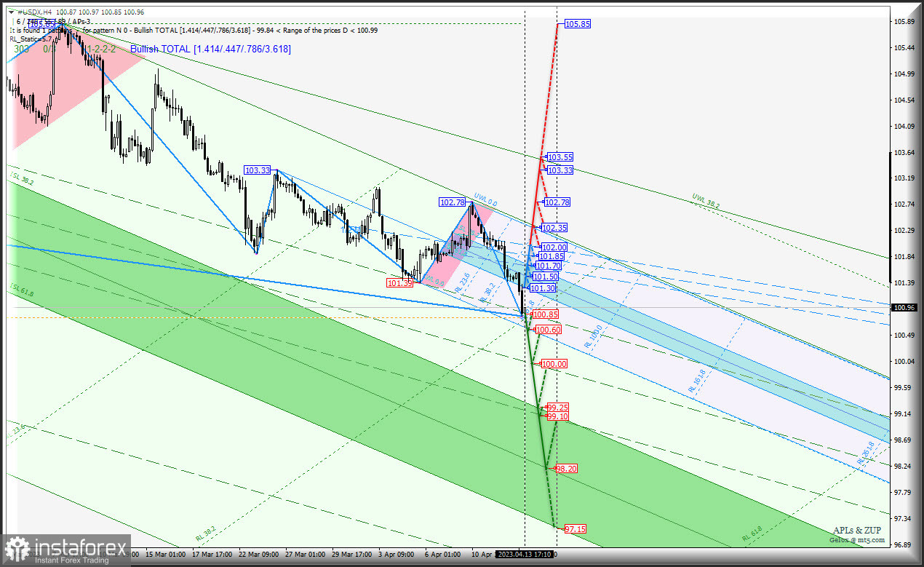Click 101.39 on the price scale

pos(904,283)
